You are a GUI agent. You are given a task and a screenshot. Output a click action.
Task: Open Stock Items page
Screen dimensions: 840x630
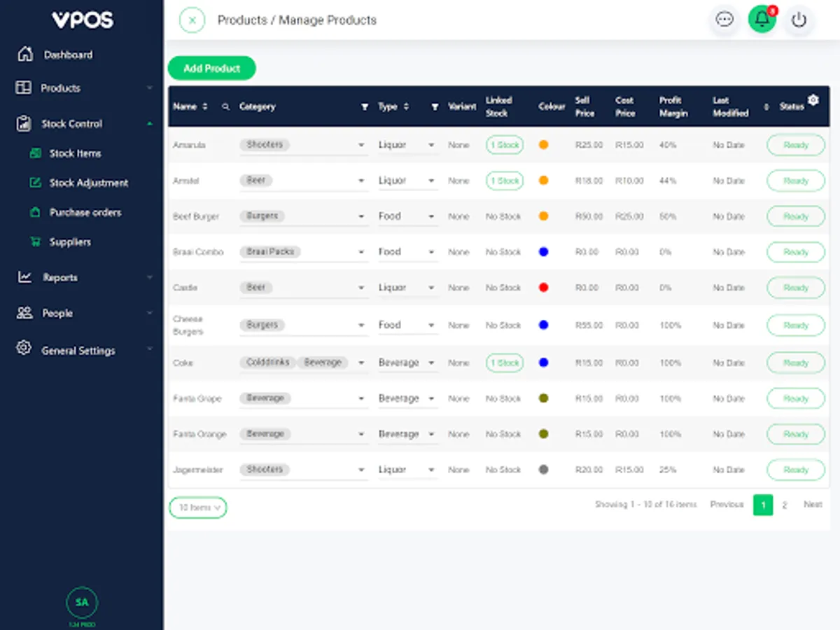(x=75, y=153)
